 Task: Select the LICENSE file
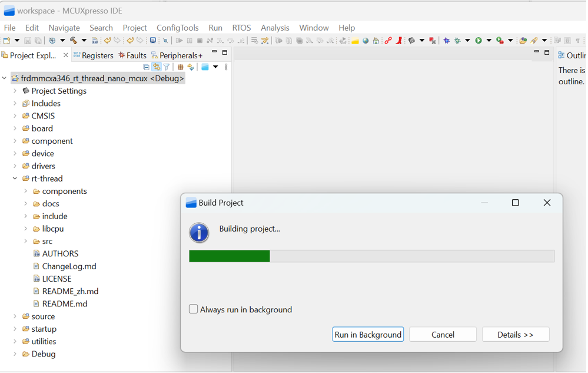pyautogui.click(x=52, y=279)
